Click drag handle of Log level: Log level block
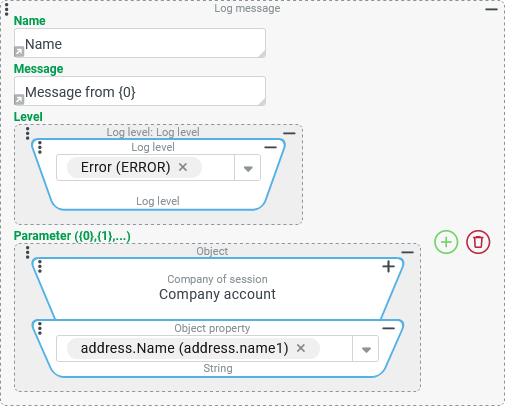The width and height of the screenshot is (505, 406). [28, 133]
